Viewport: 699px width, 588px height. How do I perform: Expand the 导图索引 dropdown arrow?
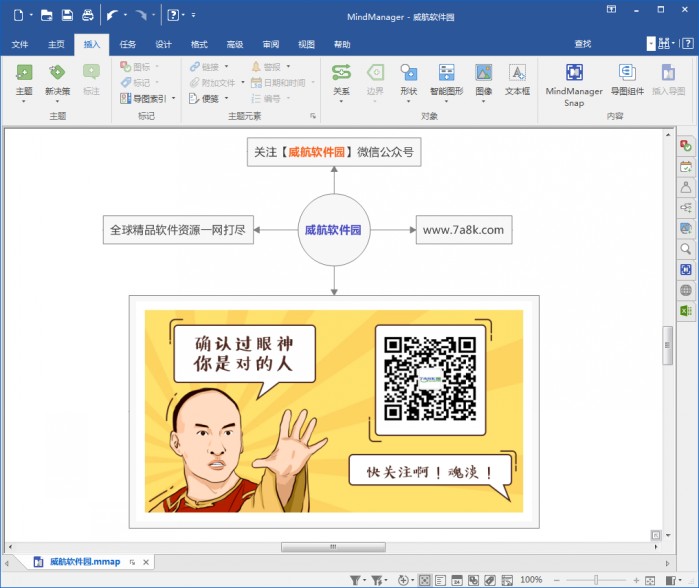(173, 98)
